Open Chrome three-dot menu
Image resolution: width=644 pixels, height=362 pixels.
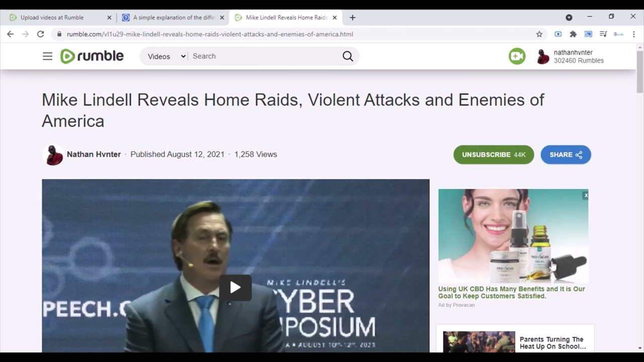633,34
